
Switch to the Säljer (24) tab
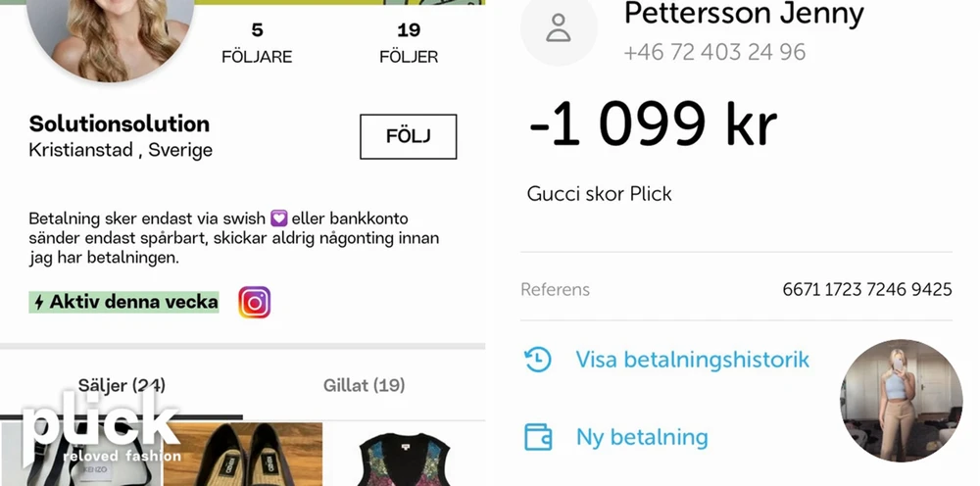point(122,385)
